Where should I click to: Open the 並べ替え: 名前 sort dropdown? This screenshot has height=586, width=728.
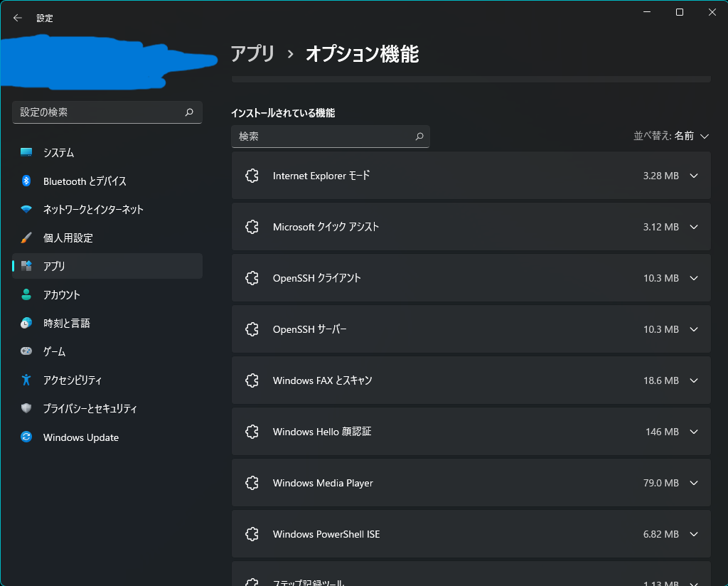(x=671, y=136)
